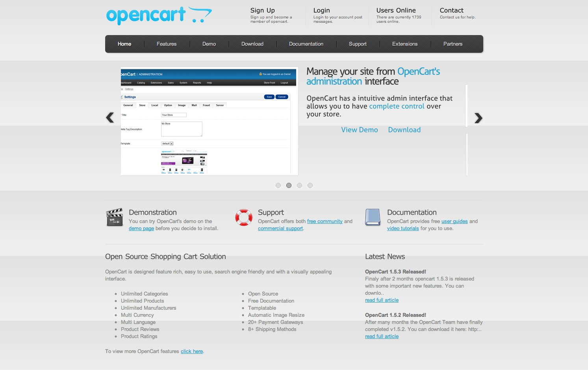Image resolution: width=588 pixels, height=370 pixels.
Task: Select the third slideshow dot
Action: click(x=299, y=186)
